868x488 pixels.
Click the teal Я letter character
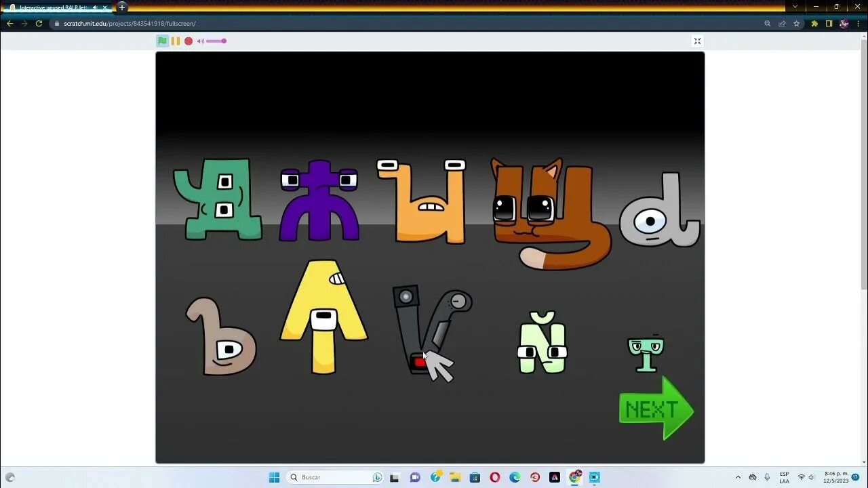click(218, 199)
